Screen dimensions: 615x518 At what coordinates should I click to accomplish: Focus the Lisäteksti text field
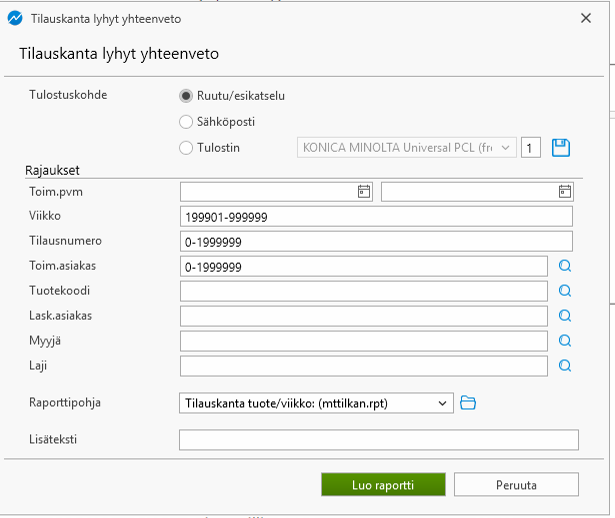point(378,440)
